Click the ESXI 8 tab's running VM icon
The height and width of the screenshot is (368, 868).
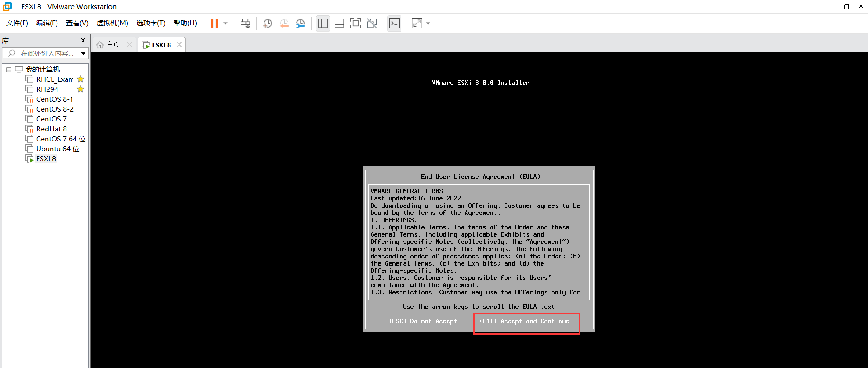pyautogui.click(x=146, y=45)
